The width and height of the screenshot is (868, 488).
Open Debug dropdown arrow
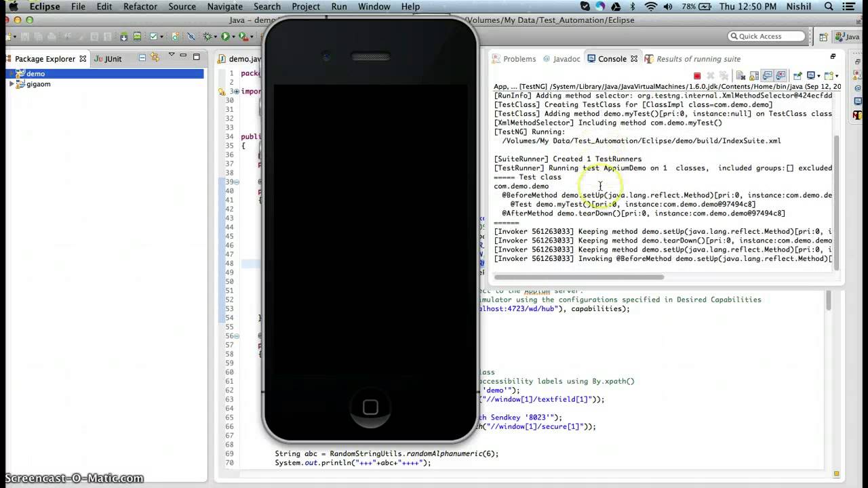216,37
